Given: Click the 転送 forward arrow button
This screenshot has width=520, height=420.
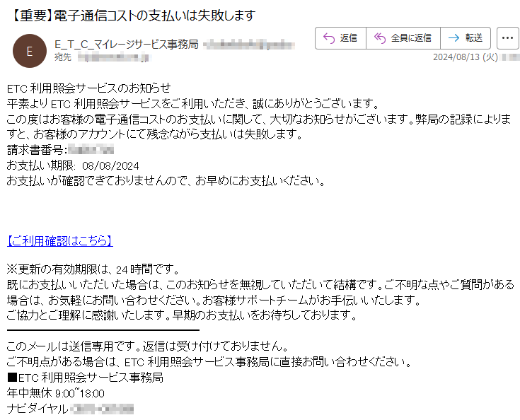Looking at the screenshot, I should point(466,38).
